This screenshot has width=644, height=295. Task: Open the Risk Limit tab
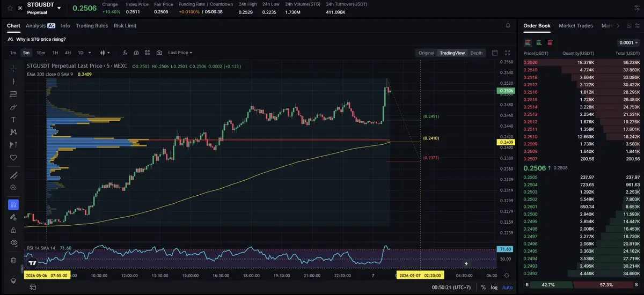[x=125, y=25]
